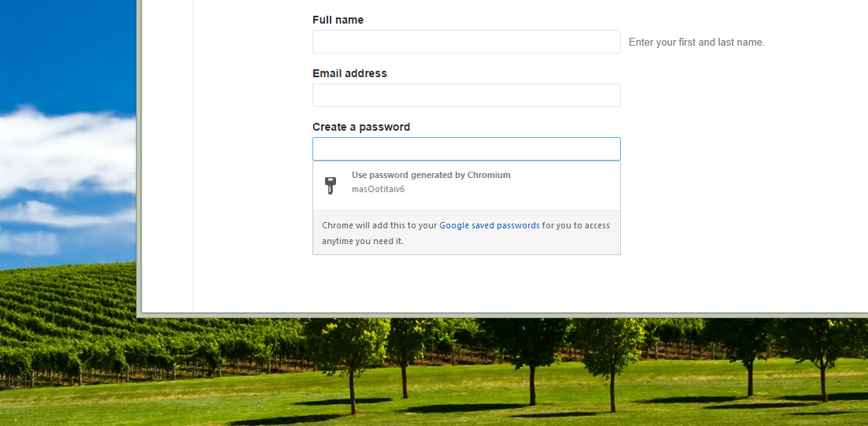The width and height of the screenshot is (868, 426).
Task: Click the browser window's bottom border
Action: point(504,315)
